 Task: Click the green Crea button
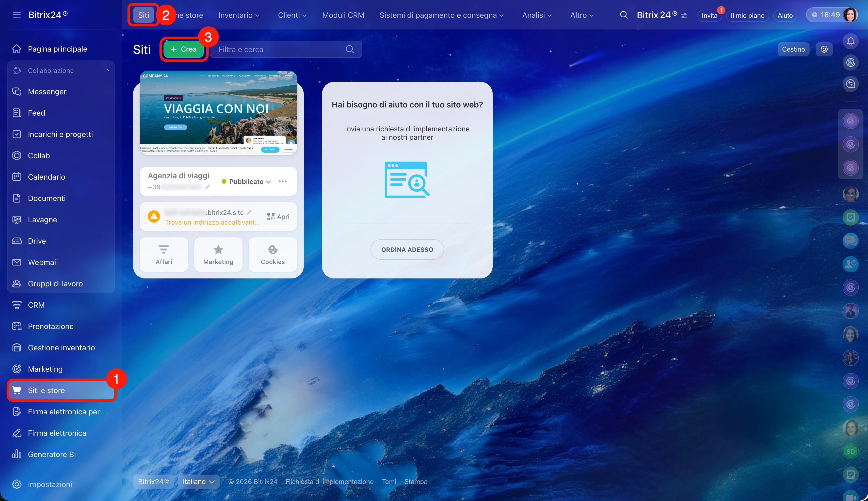pyautogui.click(x=183, y=49)
